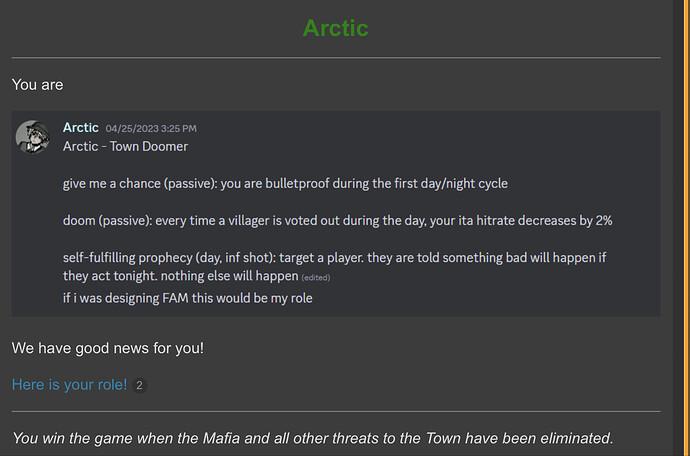Screen dimensions: 690x456
Task: Click Arctic's avatar in the Discord message
Action: [x=33, y=137]
